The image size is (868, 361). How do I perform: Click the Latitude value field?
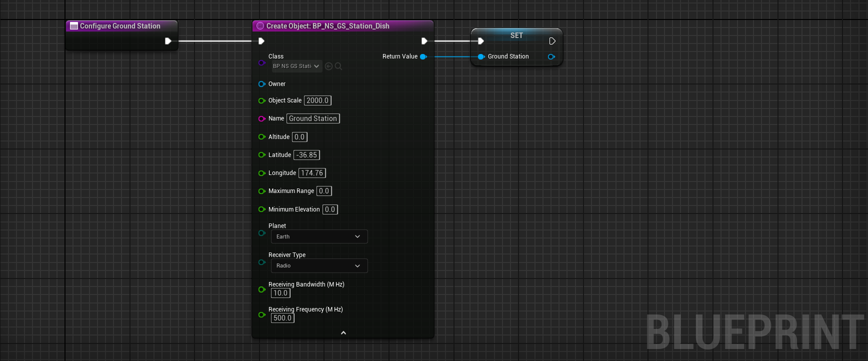[x=306, y=155]
